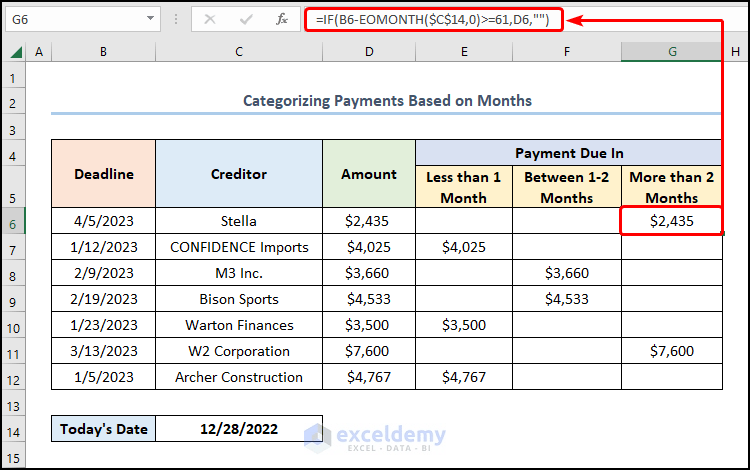Select column H header
The image size is (750, 470).
click(736, 52)
